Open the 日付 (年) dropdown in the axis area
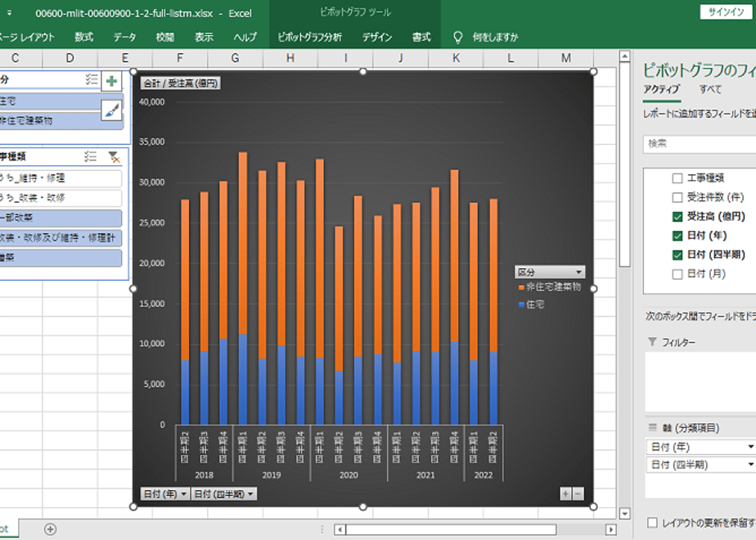 click(750, 447)
